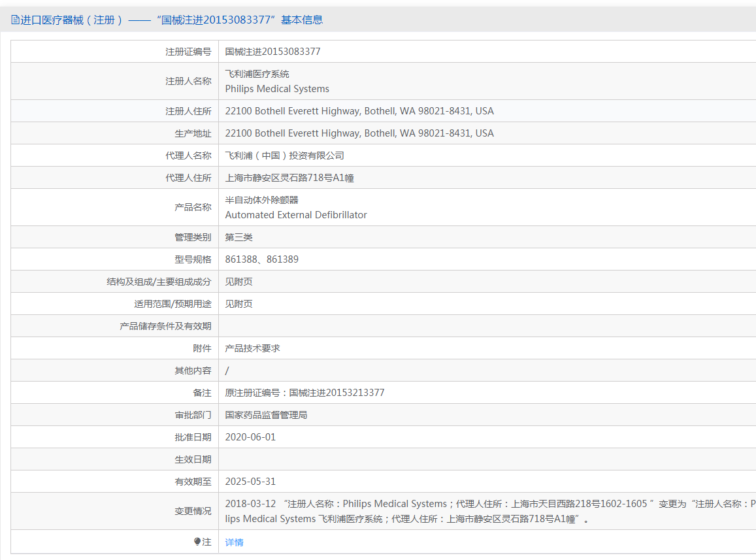Click the 结构及组成/主要组成成分 label
This screenshot has width=756, height=560.
pos(159,282)
